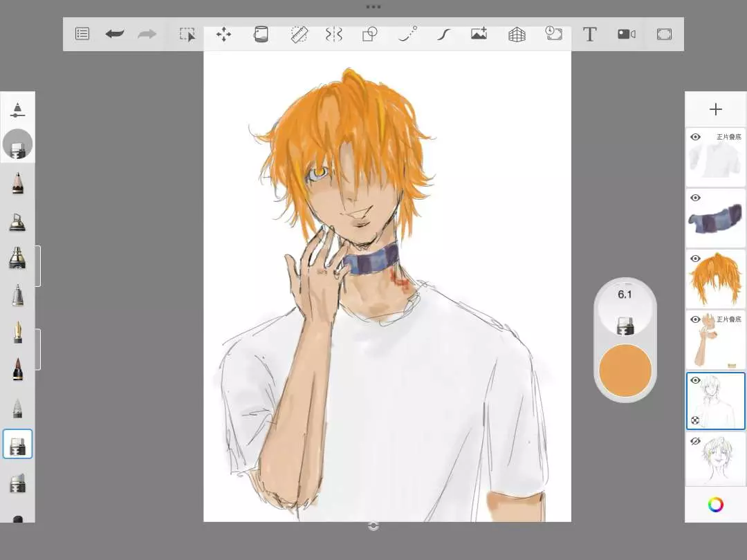Image resolution: width=747 pixels, height=560 pixels.
Task: Show the hidden bottom sketch layer
Action: tap(696, 441)
